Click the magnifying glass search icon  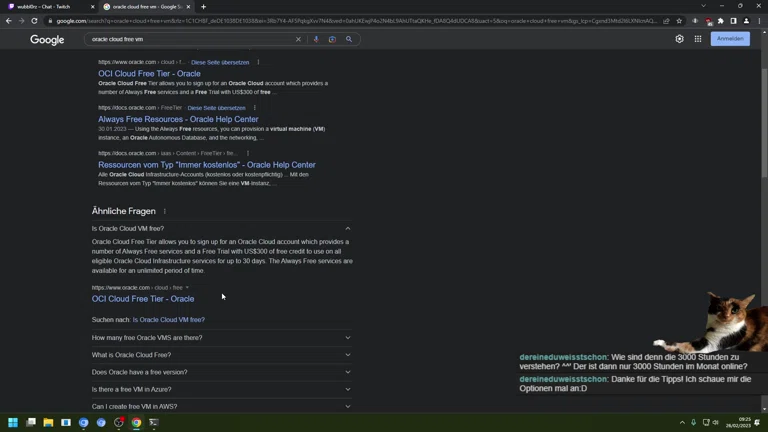(x=349, y=39)
